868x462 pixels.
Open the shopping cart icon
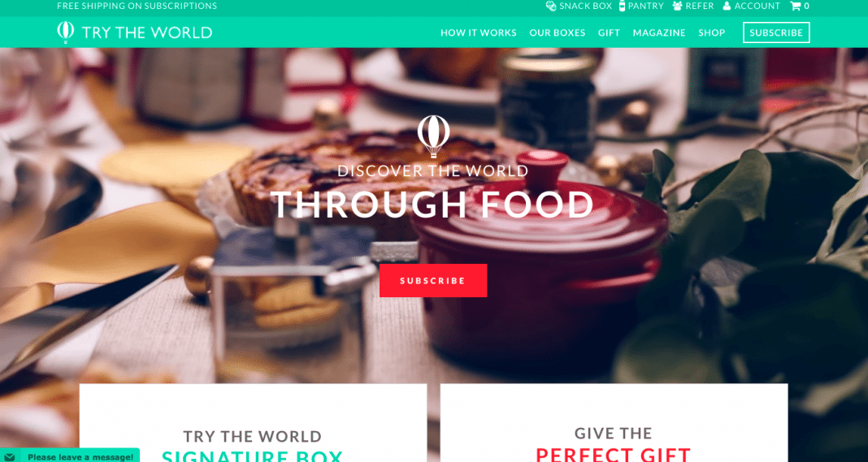(796, 6)
